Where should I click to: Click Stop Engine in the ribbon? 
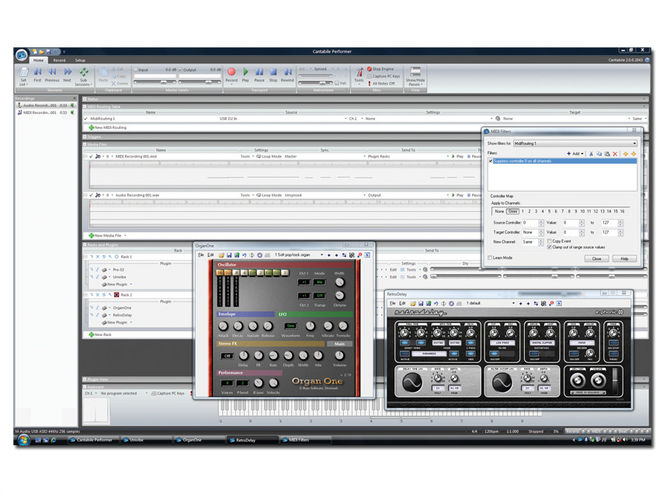(x=381, y=69)
